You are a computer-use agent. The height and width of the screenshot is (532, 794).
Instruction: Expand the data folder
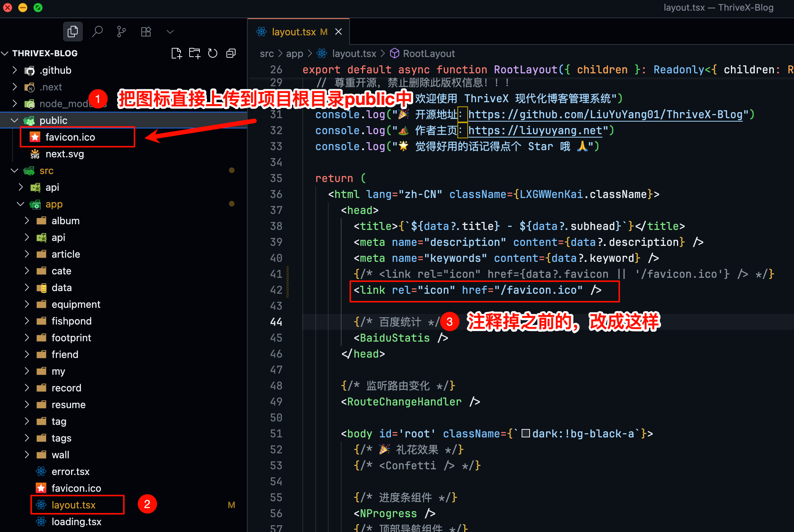click(27, 287)
